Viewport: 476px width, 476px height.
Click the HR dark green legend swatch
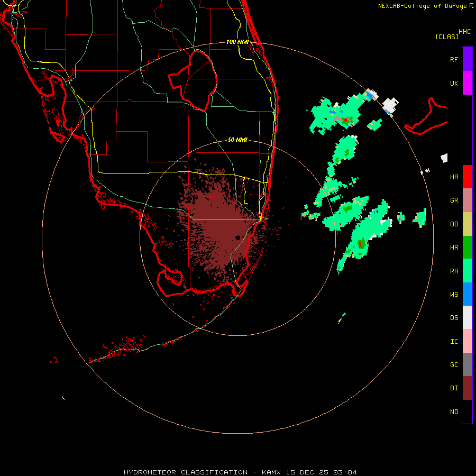click(467, 248)
